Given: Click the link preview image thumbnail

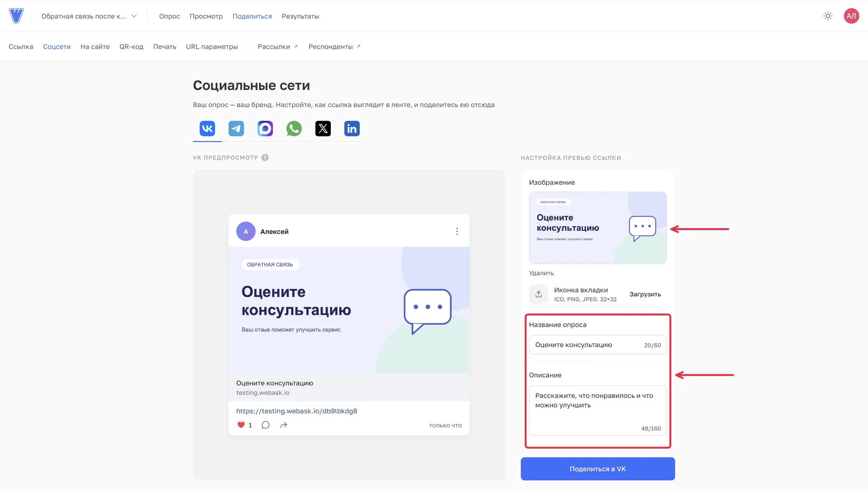Looking at the screenshot, I should pos(598,228).
